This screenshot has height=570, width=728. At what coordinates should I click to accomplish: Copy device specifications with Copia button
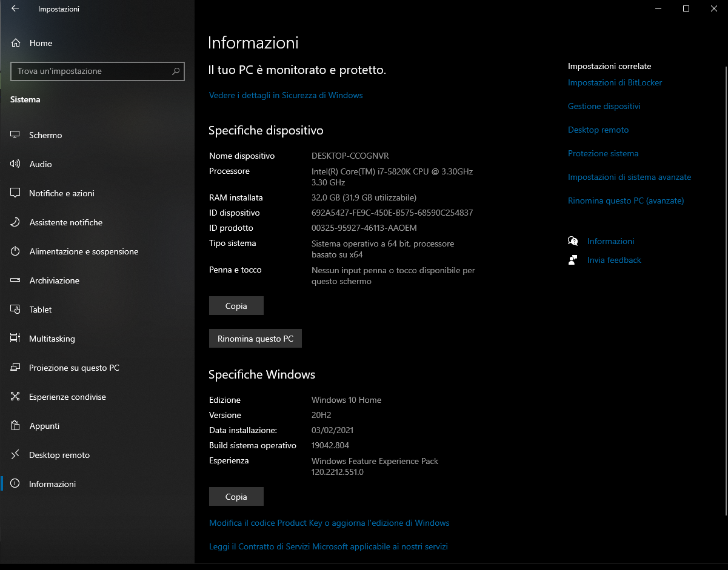236,306
